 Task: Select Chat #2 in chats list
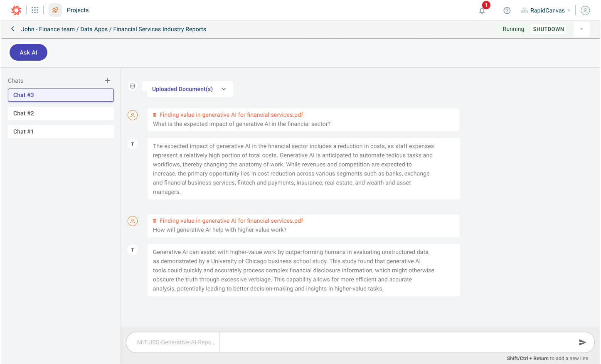(x=61, y=113)
